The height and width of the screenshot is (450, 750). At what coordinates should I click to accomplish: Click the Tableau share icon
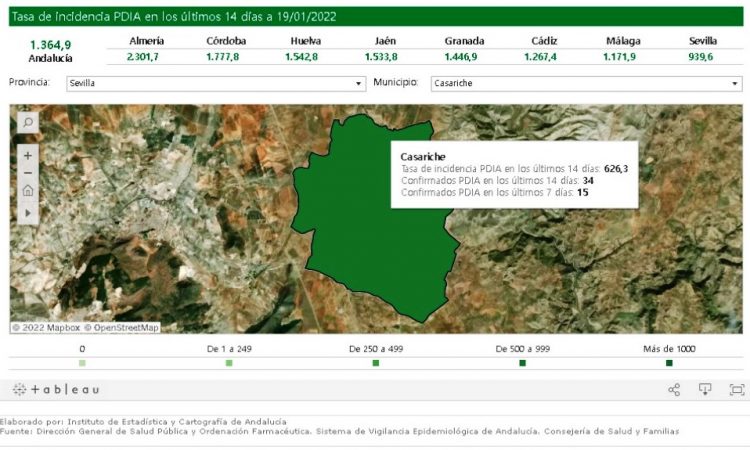tap(674, 389)
